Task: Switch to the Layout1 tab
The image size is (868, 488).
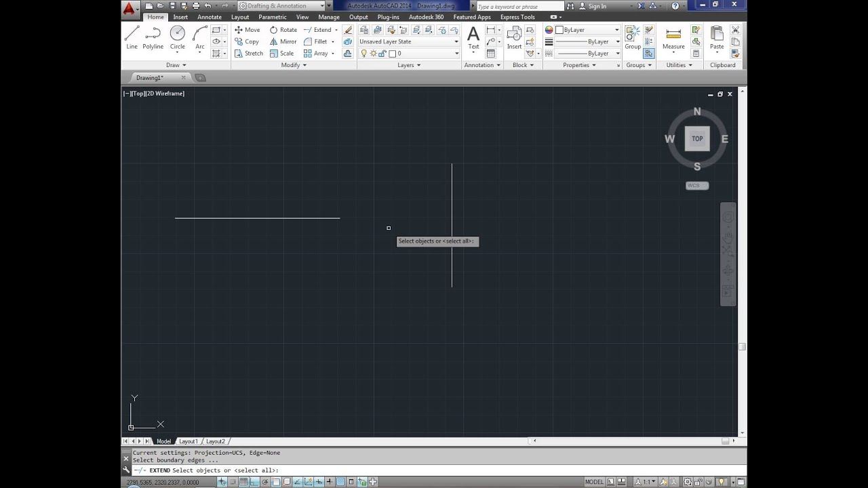Action: click(x=188, y=441)
